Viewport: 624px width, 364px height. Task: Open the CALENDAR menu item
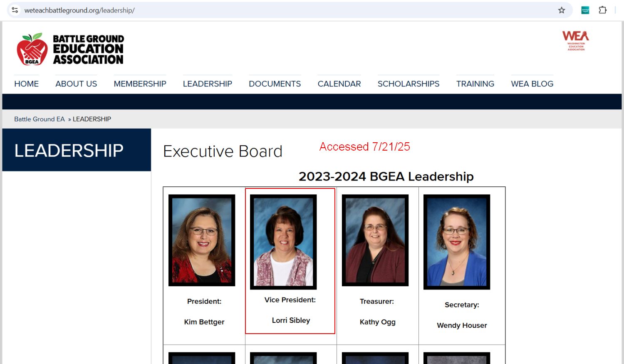tap(339, 84)
